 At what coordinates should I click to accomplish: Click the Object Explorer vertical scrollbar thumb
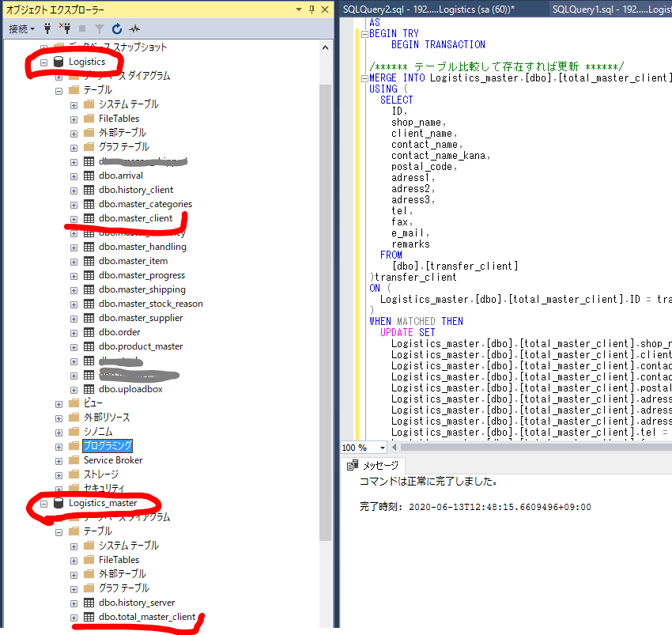(325, 312)
